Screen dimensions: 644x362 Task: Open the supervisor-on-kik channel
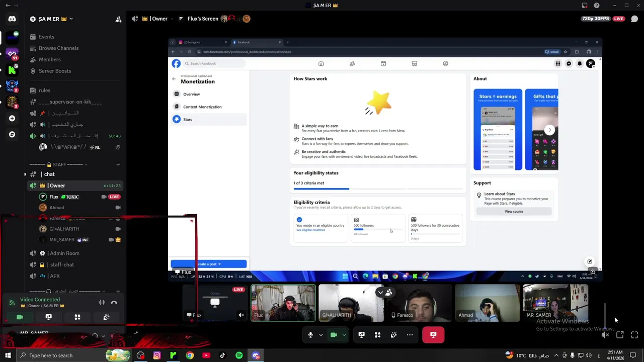click(75, 102)
